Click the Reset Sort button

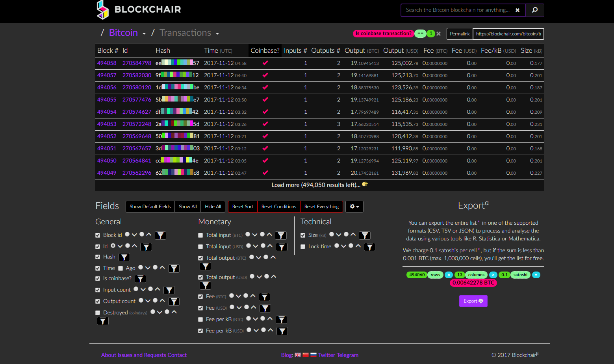click(243, 207)
